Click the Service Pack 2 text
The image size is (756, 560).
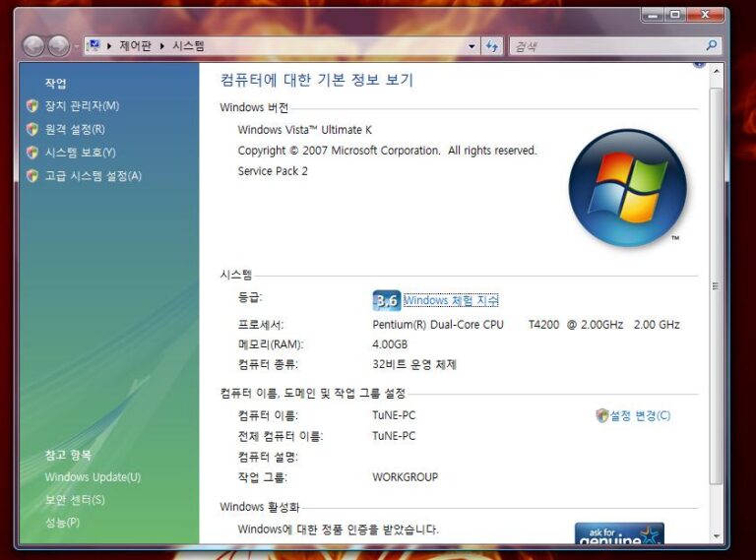(273, 171)
